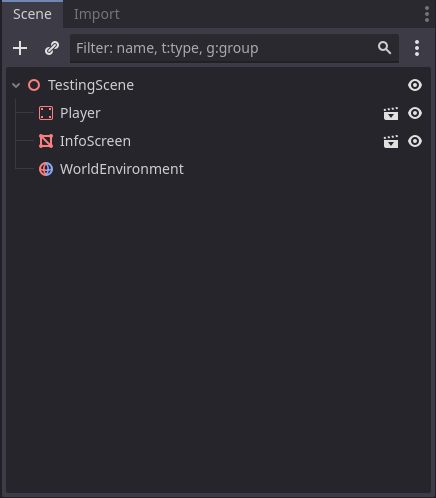Click the TestingScene Node2D circle icon

click(x=34, y=85)
